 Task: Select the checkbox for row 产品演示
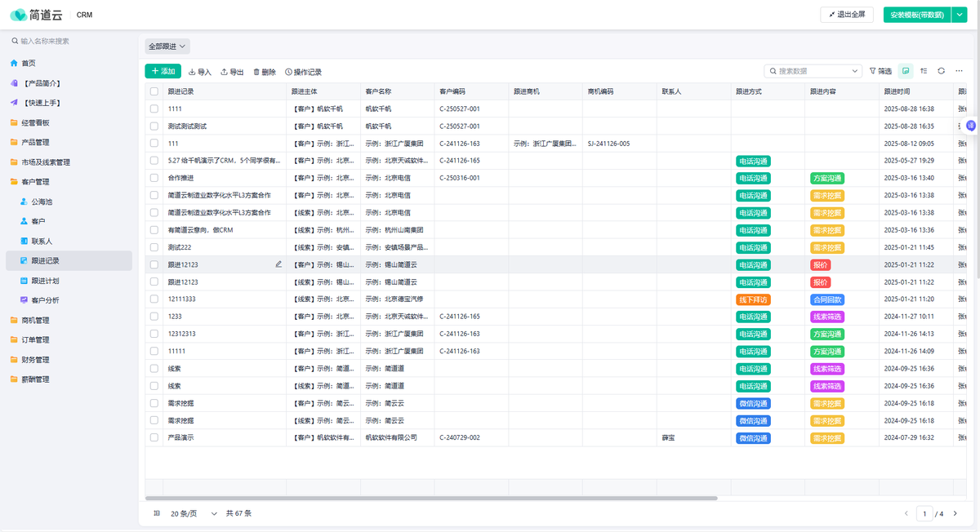[x=154, y=437]
